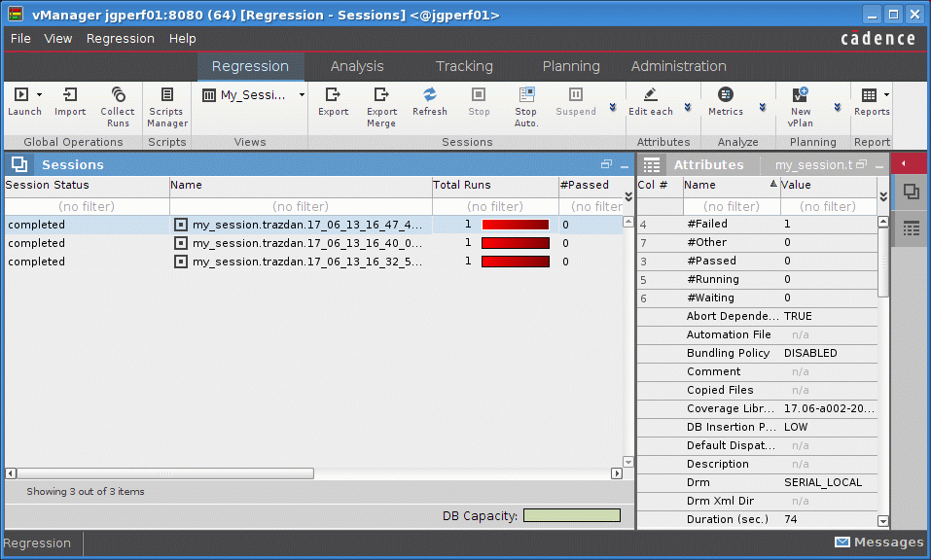Open the Metrics analysis tool
Screen dimensions: 931x560
tap(726, 101)
